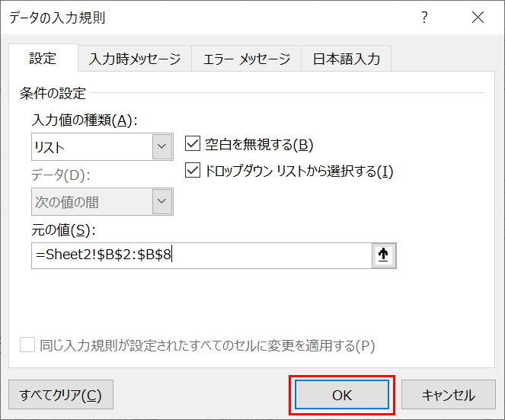The image size is (505, 420).
Task: Click the キャンセル button
Action: 449,395
